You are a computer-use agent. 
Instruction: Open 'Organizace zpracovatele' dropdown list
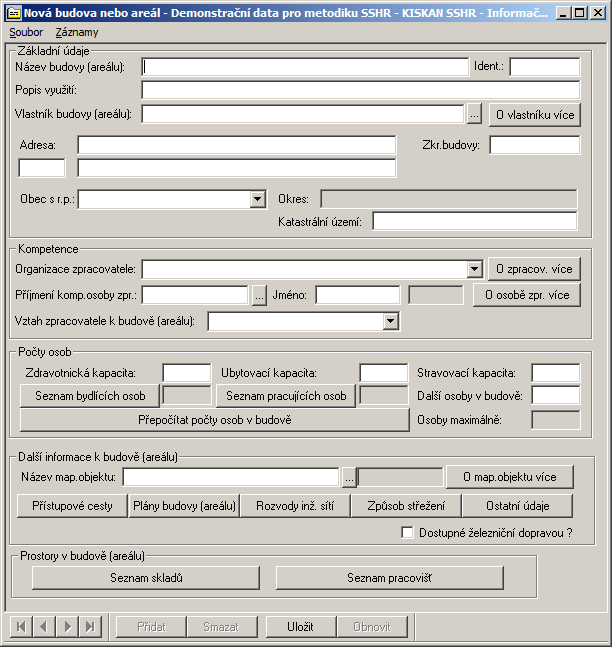(x=475, y=269)
